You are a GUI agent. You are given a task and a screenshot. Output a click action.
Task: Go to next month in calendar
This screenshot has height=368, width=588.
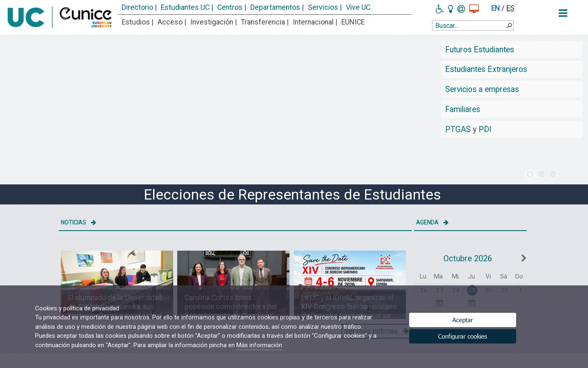pyautogui.click(x=523, y=258)
